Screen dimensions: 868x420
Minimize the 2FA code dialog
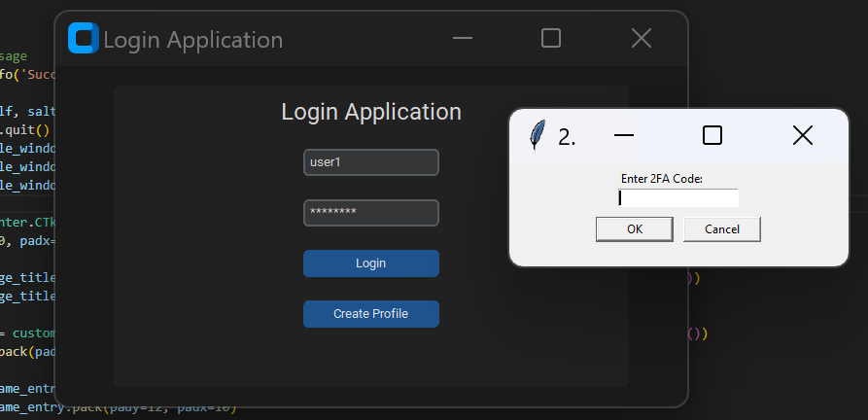pos(624,135)
